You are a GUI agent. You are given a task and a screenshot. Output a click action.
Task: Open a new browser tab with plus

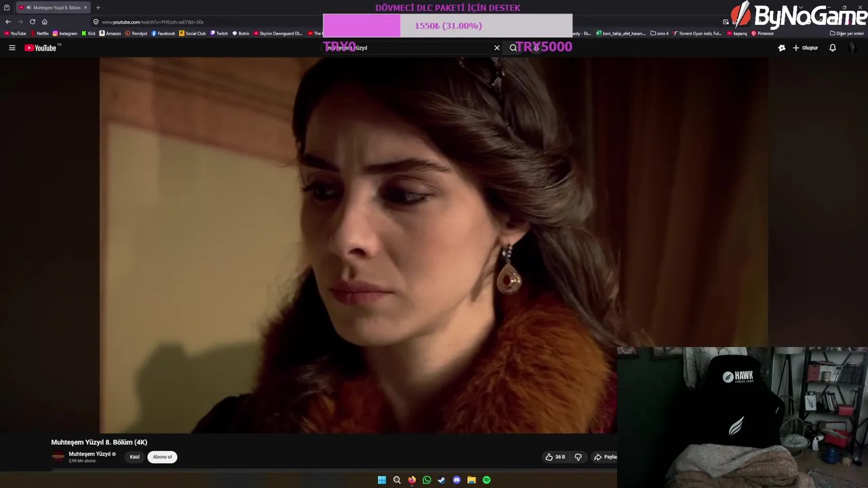[x=98, y=7]
